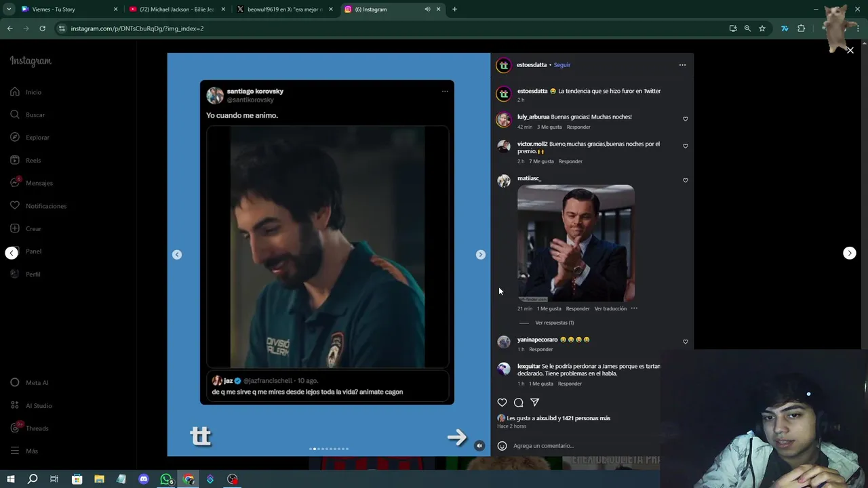The height and width of the screenshot is (488, 868).
Task: Click carousel pagination dots
Action: coord(329,449)
